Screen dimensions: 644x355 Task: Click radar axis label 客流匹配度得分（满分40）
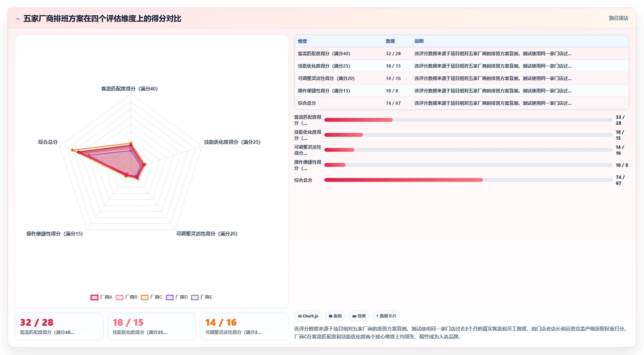[129, 89]
